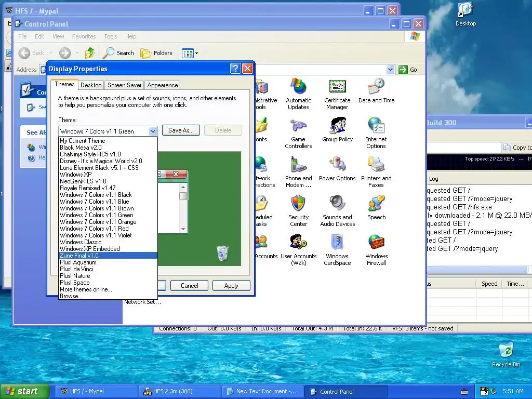Click the HFS tray icon
This screenshot has width=532, height=399.
[484, 391]
